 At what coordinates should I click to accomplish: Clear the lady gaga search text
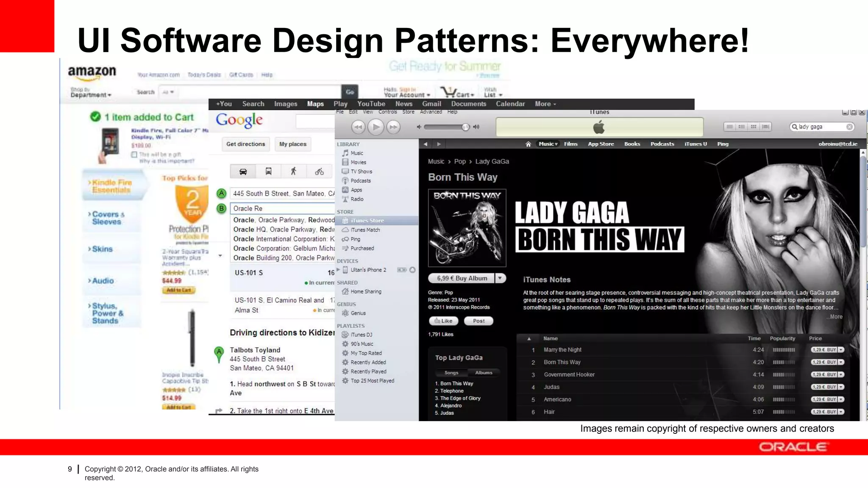[849, 127]
